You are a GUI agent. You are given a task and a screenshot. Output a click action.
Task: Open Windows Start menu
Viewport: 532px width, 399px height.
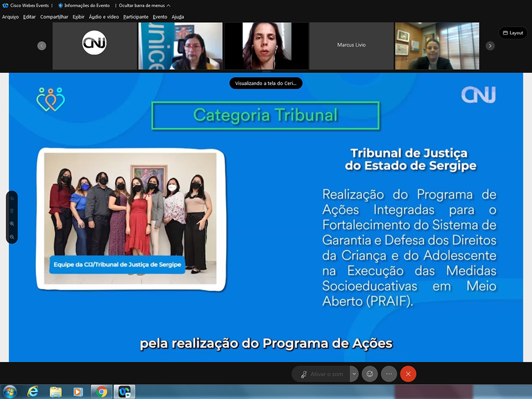(9, 392)
